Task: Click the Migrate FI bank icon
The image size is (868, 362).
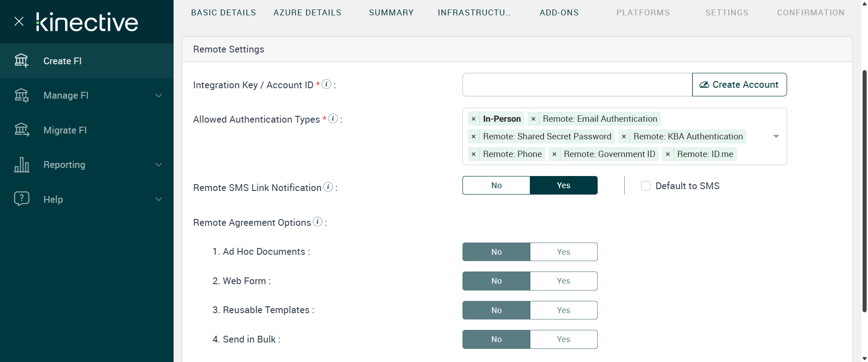Action: [21, 130]
